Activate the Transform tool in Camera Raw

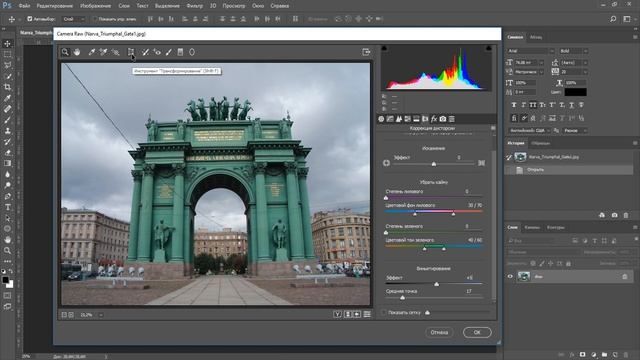131,52
